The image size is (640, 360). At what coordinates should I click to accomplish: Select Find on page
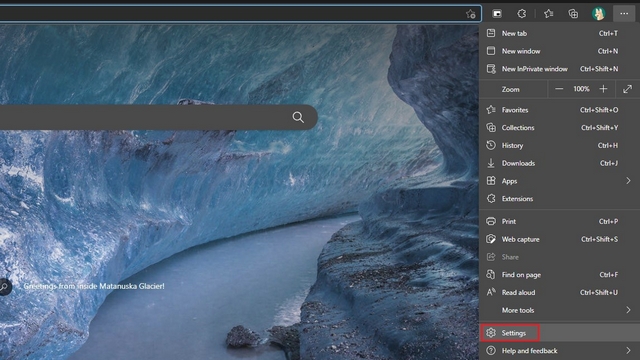pyautogui.click(x=559, y=275)
